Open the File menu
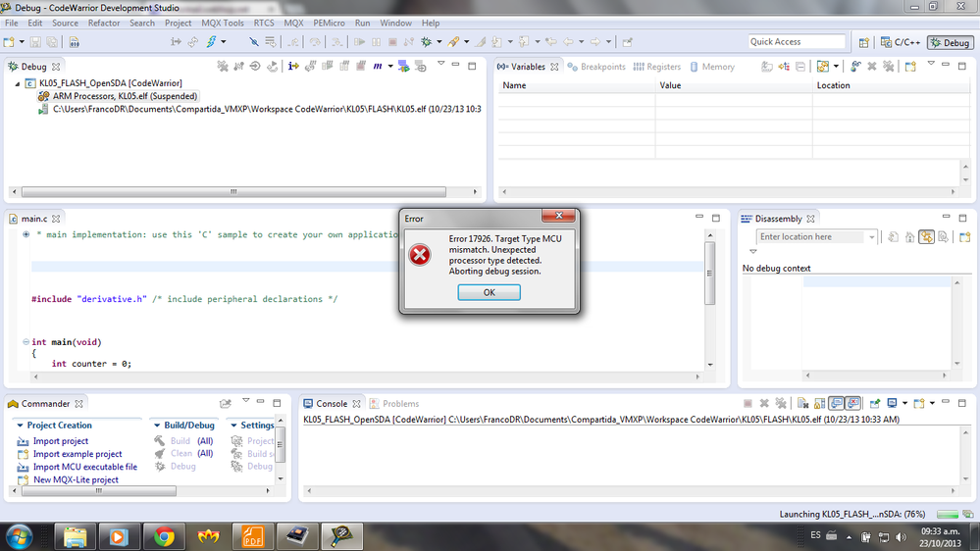Screen dimensions: 980x551 [11, 24]
